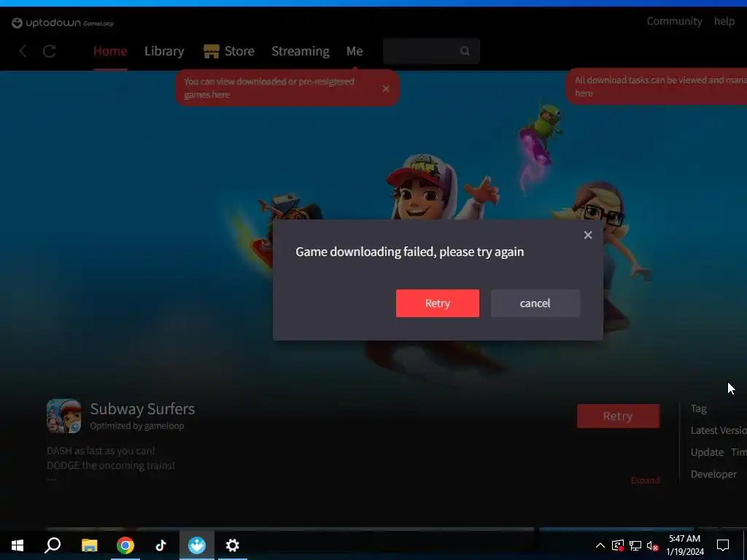The width and height of the screenshot is (747, 560).
Task: Click the Retry button in the dialog
Action: (438, 303)
